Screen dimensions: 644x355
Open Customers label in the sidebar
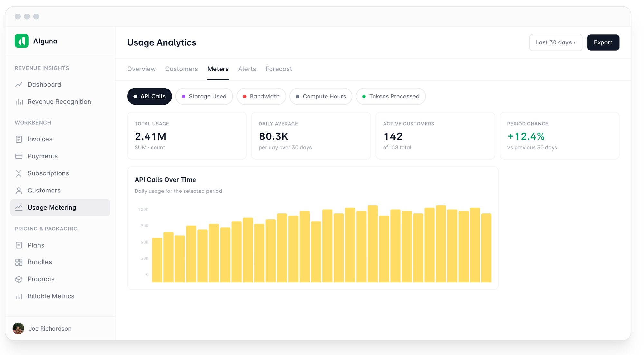pyautogui.click(x=44, y=190)
